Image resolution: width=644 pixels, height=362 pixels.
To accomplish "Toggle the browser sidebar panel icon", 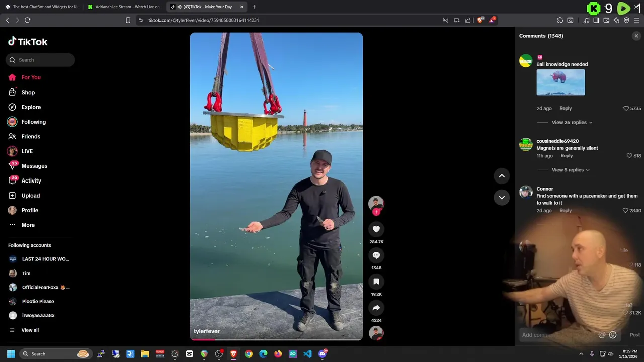I will point(596,20).
